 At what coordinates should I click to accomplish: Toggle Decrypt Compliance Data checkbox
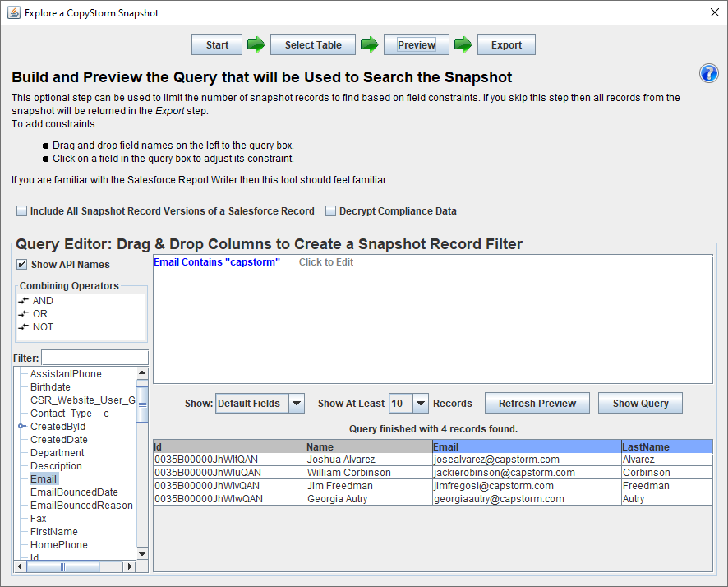(x=330, y=210)
